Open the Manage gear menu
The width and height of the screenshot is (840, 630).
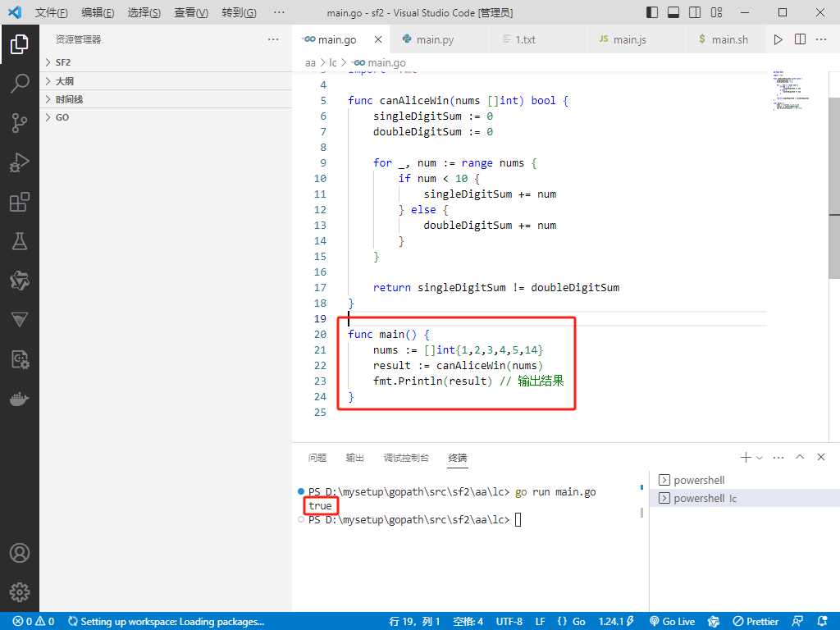coord(20,592)
